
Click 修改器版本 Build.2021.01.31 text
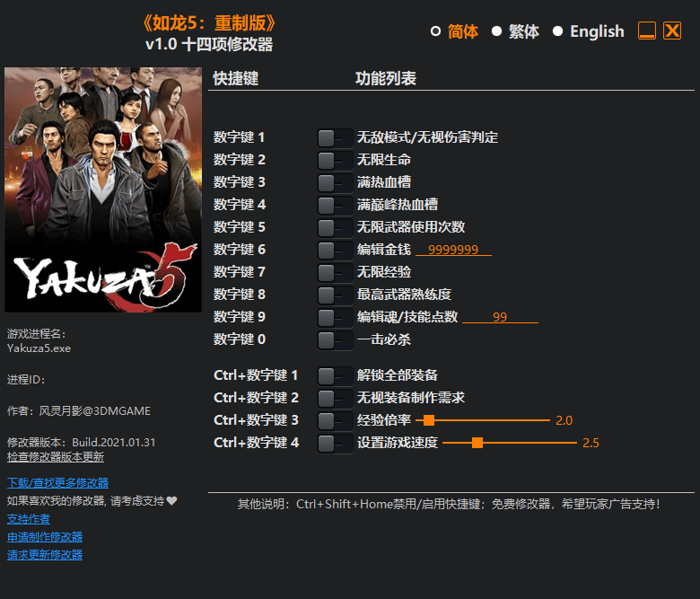(x=82, y=442)
